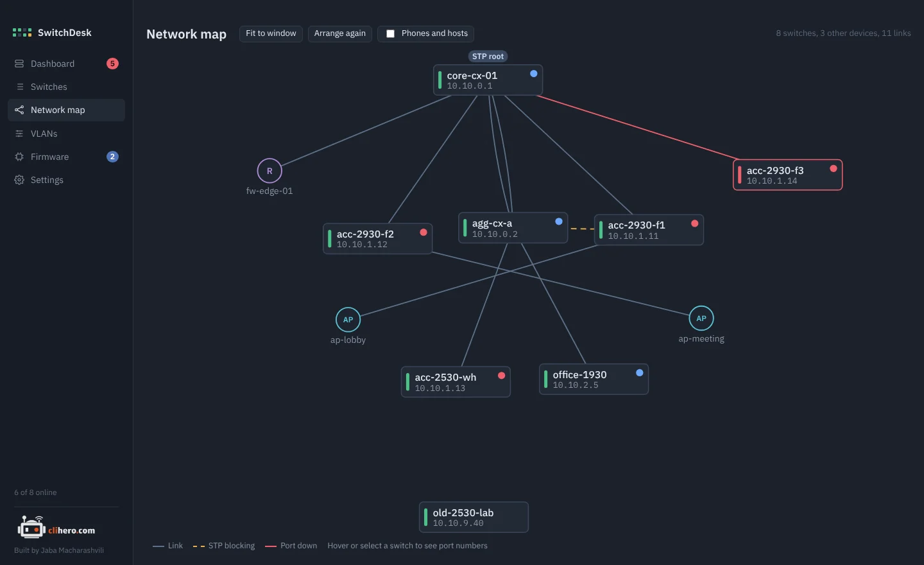Screen dimensions: 924x565
Task: Click the blue status dot on office-1930
Action: [x=640, y=372]
